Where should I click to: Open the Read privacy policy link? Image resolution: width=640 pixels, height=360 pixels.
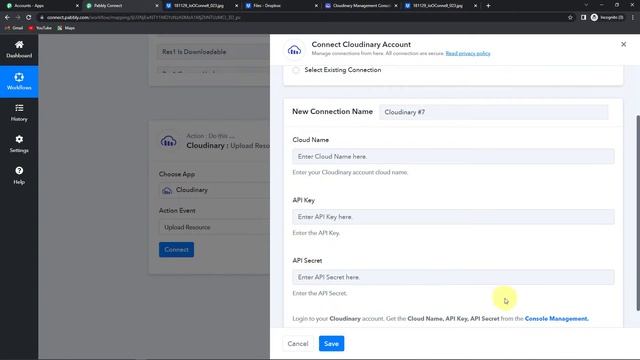468,53
